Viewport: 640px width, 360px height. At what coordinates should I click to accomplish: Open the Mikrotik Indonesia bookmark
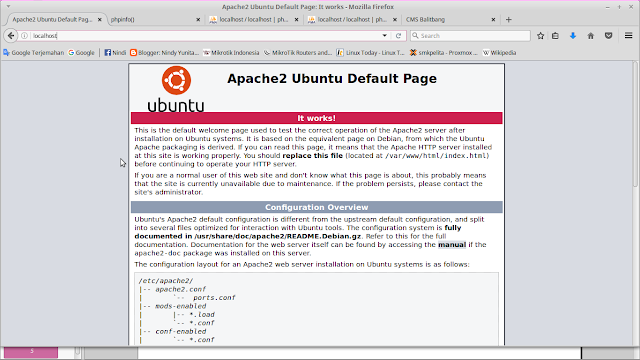pos(231,53)
